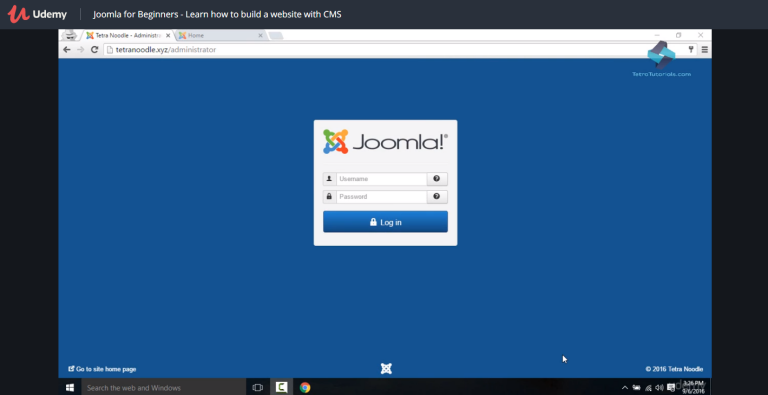Minimize the Chrome browser window
Screen dimensions: 768x395
coord(657,35)
